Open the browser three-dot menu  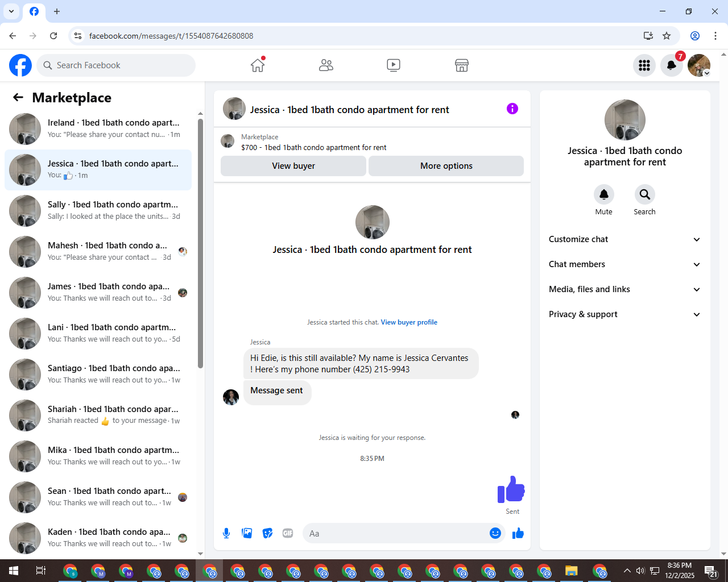(x=715, y=36)
